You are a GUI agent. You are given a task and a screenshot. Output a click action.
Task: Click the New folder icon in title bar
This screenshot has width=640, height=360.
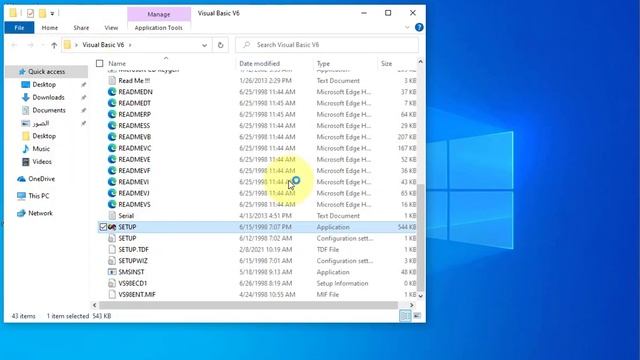(42, 13)
